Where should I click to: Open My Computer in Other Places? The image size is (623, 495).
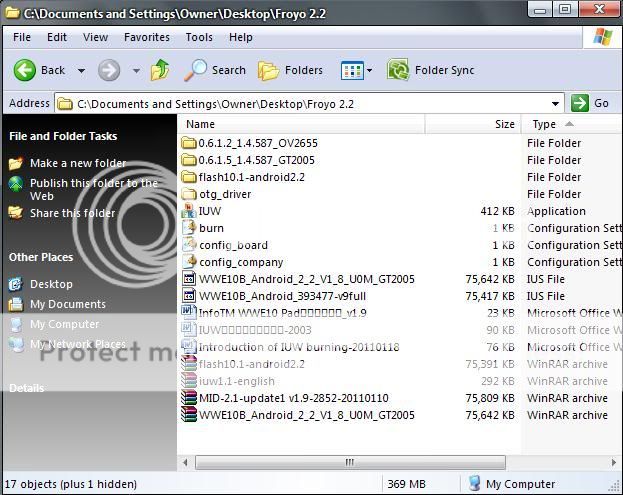65,324
